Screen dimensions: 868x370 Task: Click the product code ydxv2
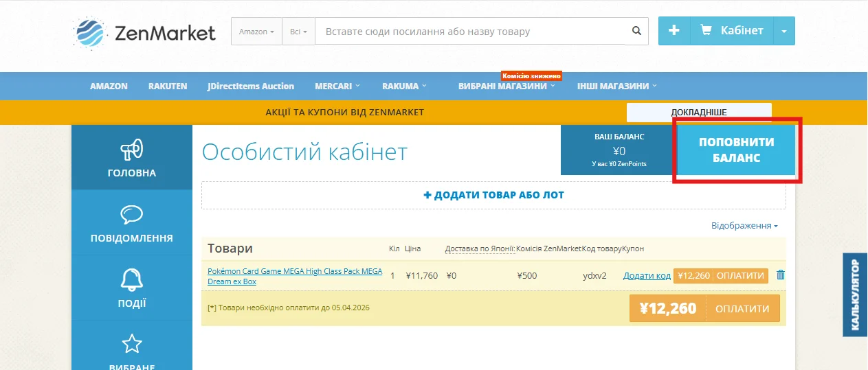click(x=594, y=276)
